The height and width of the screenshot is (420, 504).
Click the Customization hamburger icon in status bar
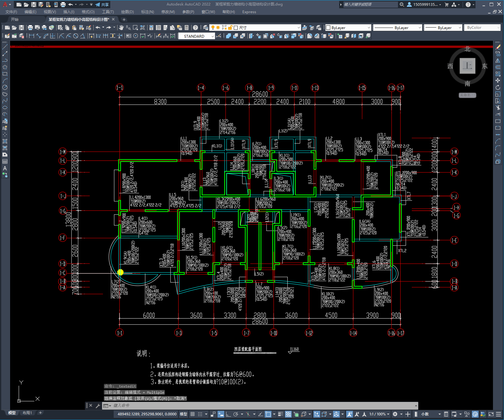point(498,414)
